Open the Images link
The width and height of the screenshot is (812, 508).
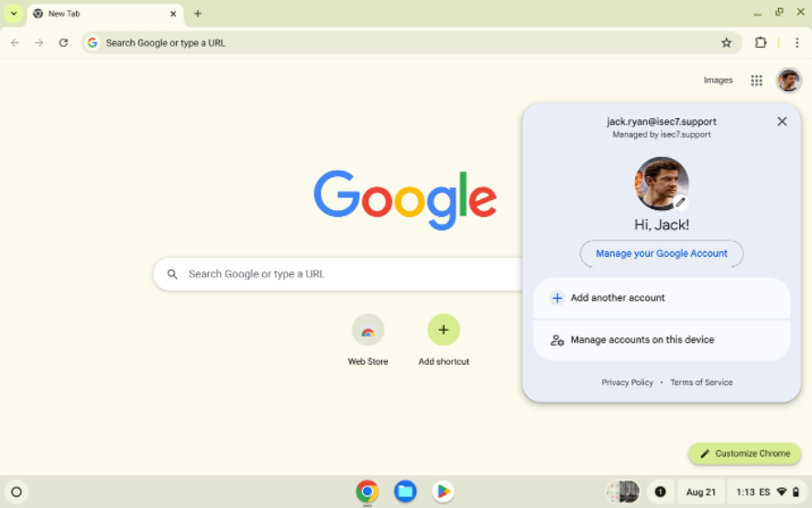click(x=718, y=81)
